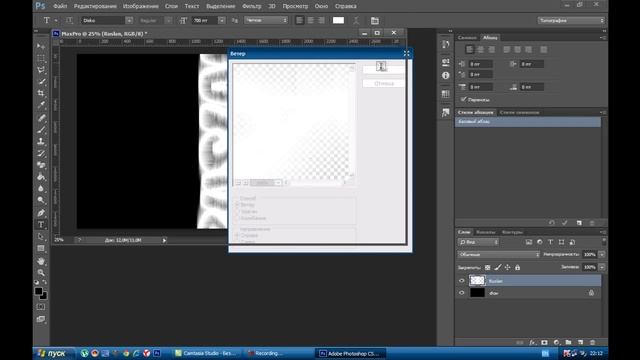
Task: Open the workspace switcher dropdown
Action: [x=571, y=20]
